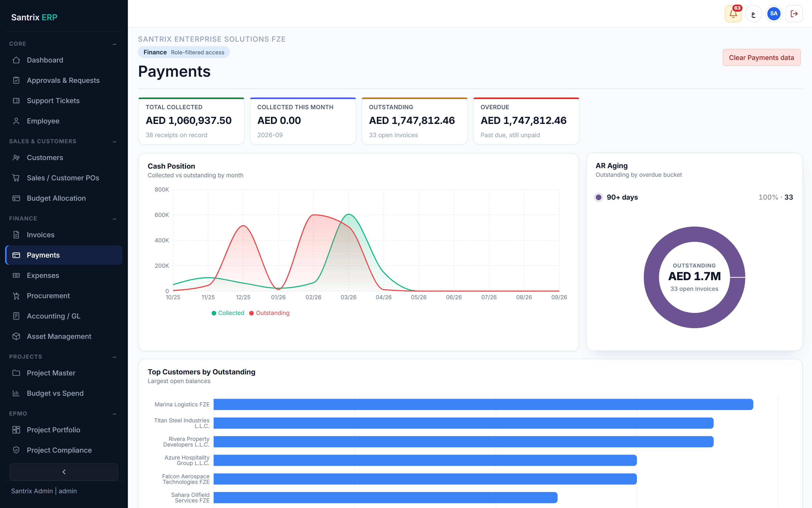812x508 pixels.
Task: Collapse the PROJECTS sidebar section
Action: (114, 357)
